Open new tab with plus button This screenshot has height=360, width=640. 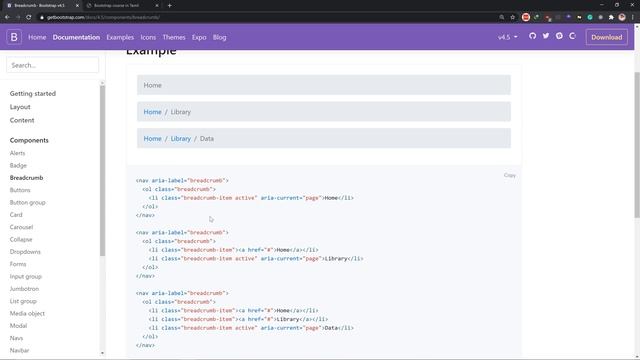(x=169, y=6)
